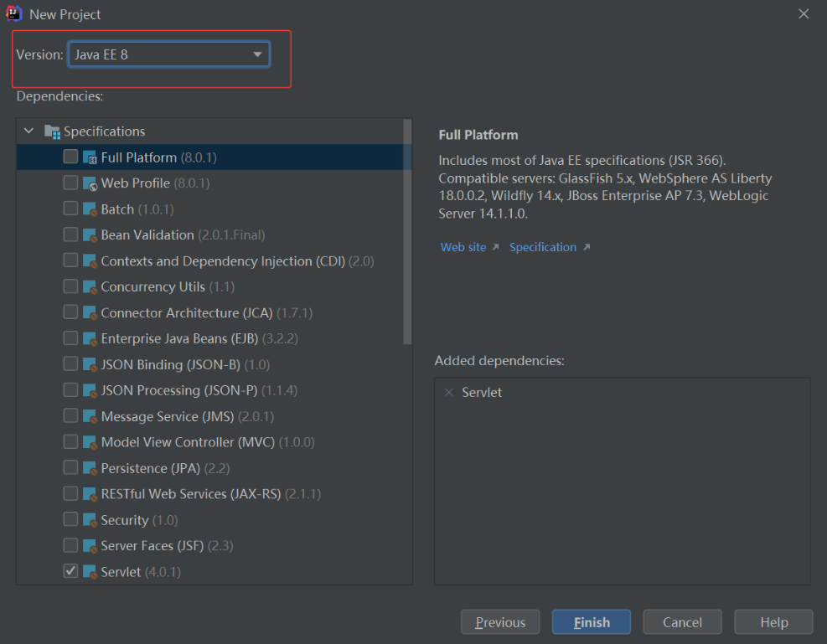Check the Bean Validation dependency

tap(70, 234)
